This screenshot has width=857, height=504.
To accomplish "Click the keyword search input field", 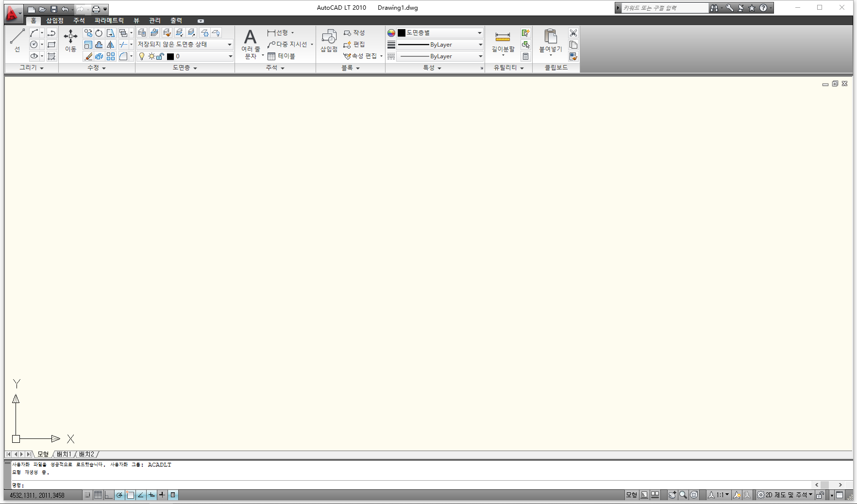I will 665,8.
